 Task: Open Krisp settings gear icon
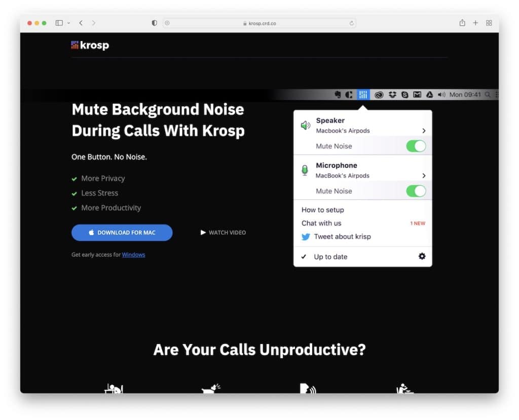422,256
